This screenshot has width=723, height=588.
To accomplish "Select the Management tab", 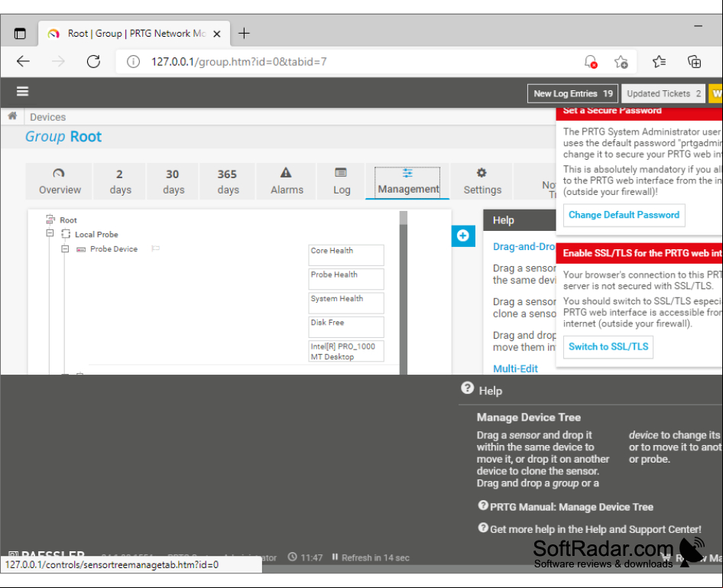I will (407, 182).
